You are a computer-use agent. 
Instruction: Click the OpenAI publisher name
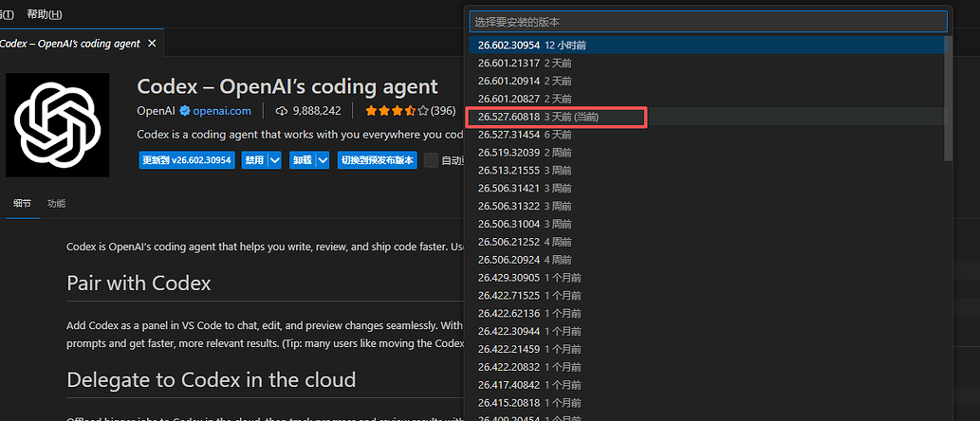click(x=156, y=111)
